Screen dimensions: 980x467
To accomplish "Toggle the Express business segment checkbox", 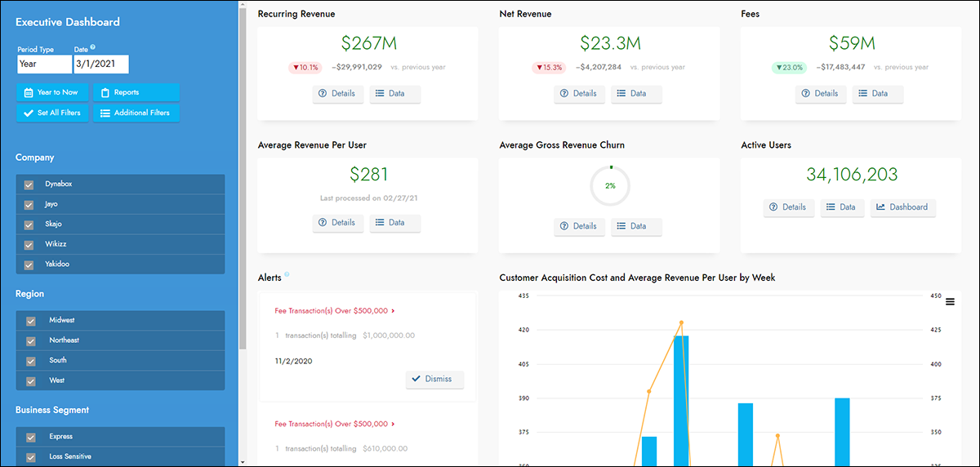I will point(30,437).
